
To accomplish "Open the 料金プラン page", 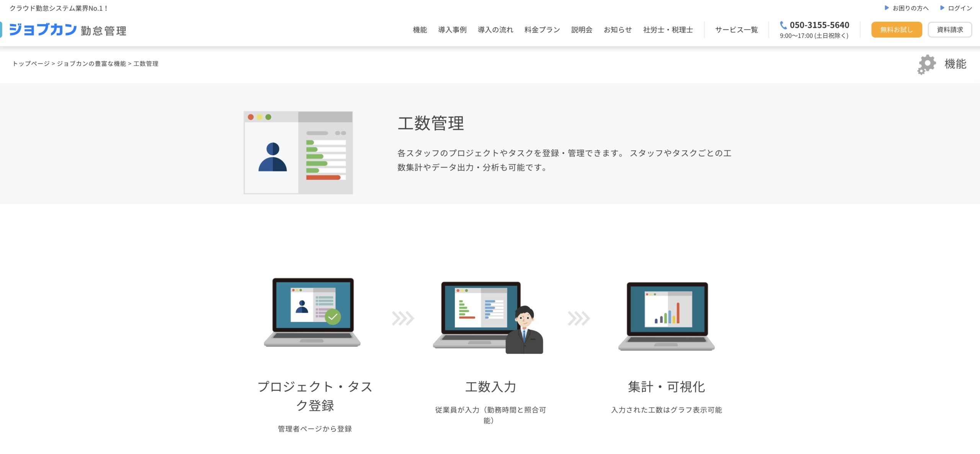I will pos(542,30).
